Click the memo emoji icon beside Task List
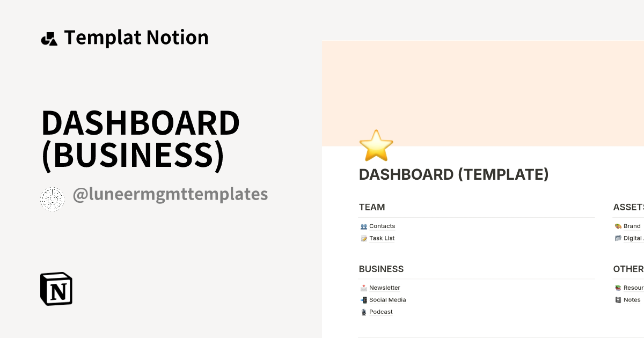This screenshot has width=644, height=338. (x=364, y=238)
